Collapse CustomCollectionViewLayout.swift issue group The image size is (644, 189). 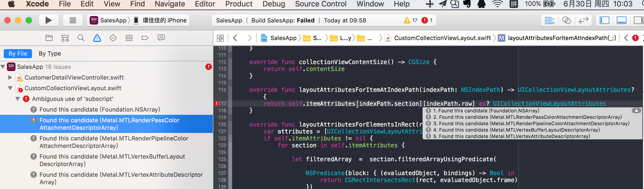[x=10, y=88]
